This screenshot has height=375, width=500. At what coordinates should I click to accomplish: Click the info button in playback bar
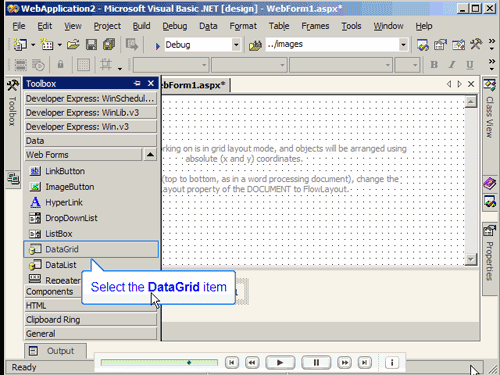point(392,363)
